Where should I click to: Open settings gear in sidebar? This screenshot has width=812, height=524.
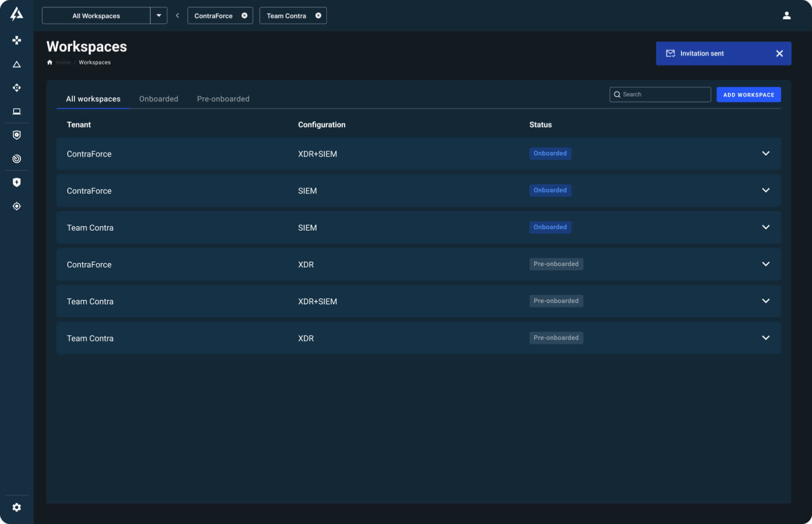click(17, 507)
